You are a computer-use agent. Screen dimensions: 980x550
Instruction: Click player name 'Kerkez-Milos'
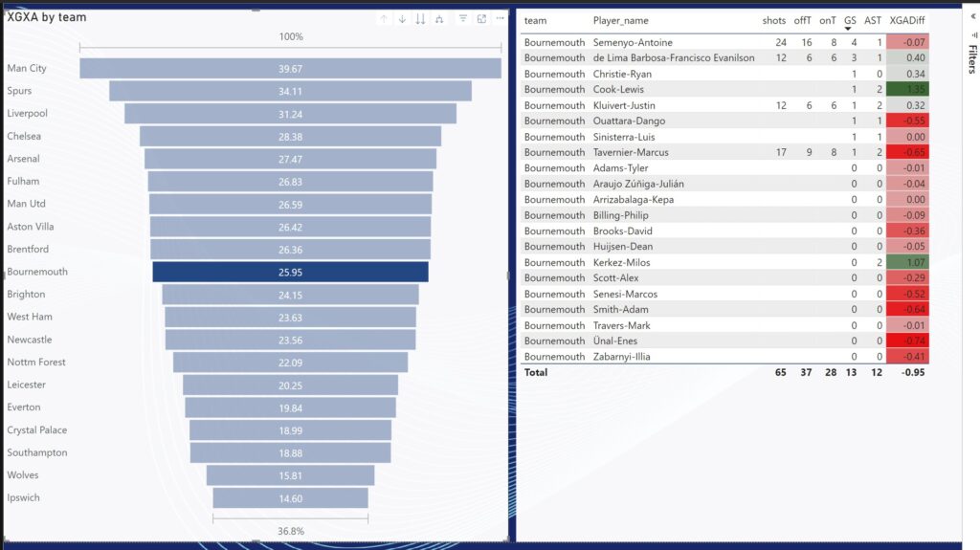click(621, 262)
